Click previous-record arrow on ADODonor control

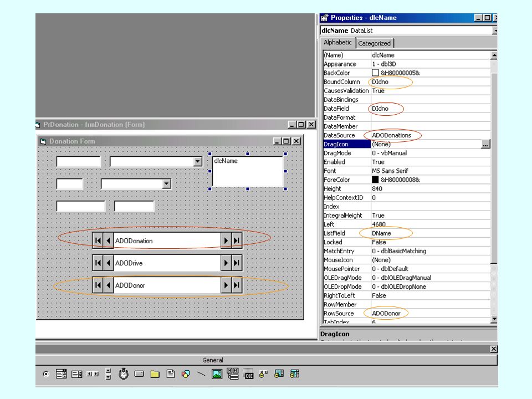point(108,285)
